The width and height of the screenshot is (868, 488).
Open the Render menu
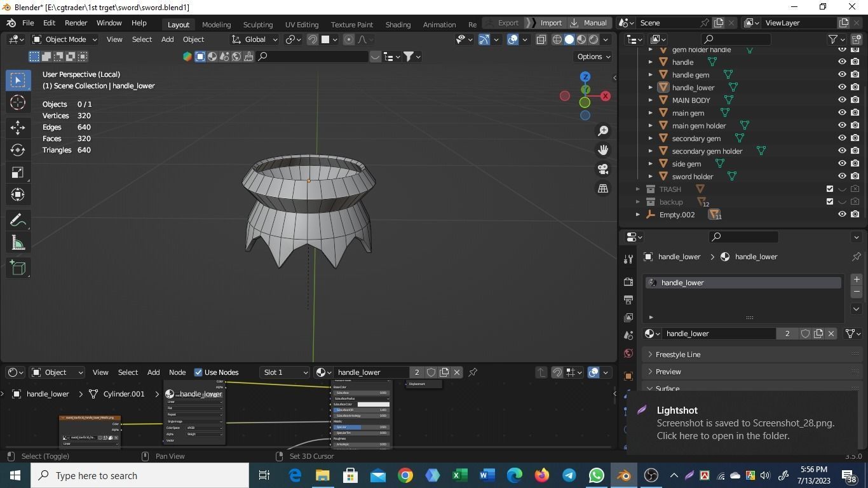[x=76, y=23]
